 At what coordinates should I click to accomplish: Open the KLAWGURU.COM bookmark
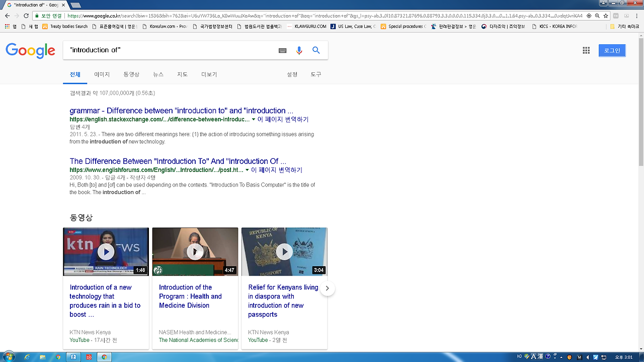pos(307,26)
